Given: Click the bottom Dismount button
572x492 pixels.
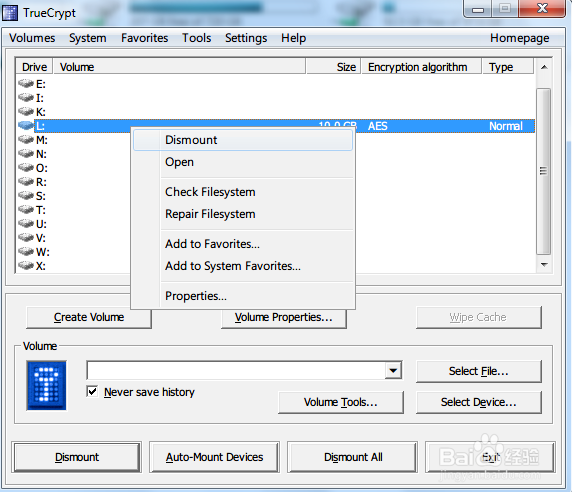Looking at the screenshot, I should tap(77, 457).
